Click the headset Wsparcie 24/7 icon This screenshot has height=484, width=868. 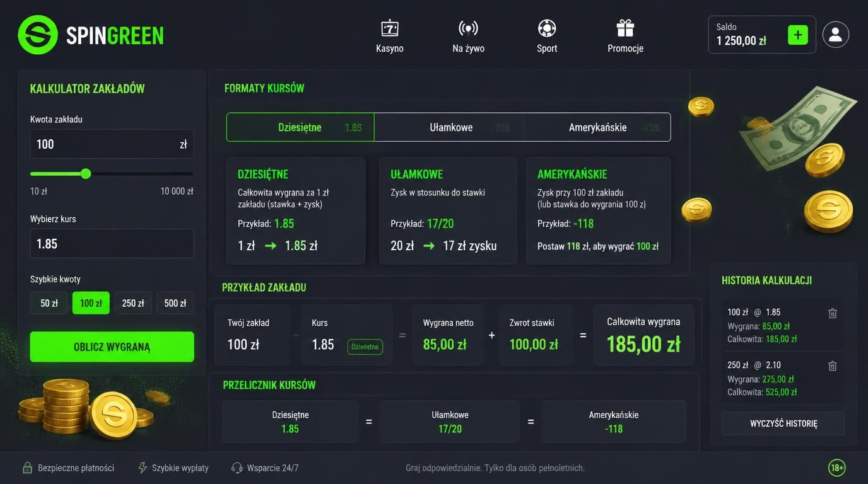[237, 468]
